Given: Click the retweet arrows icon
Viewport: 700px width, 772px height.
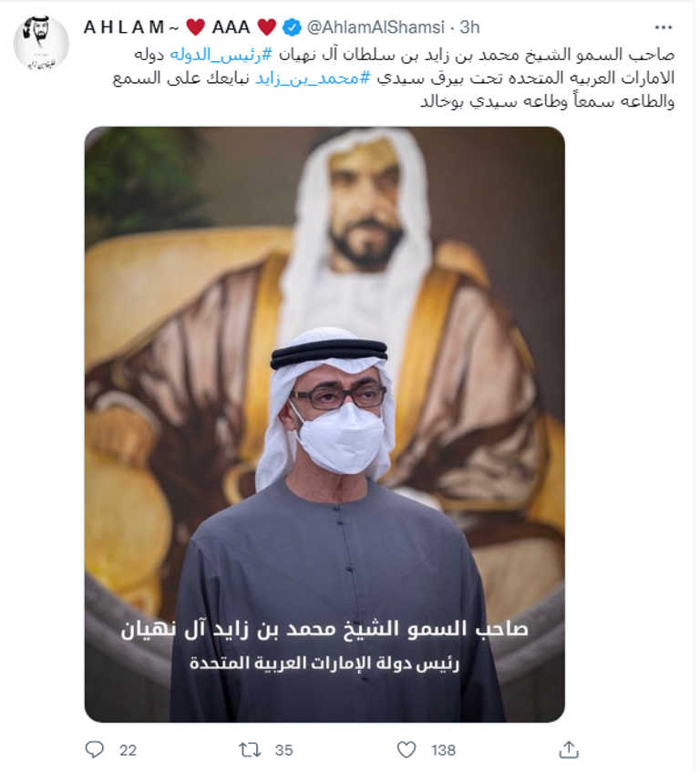Looking at the screenshot, I should click(249, 750).
